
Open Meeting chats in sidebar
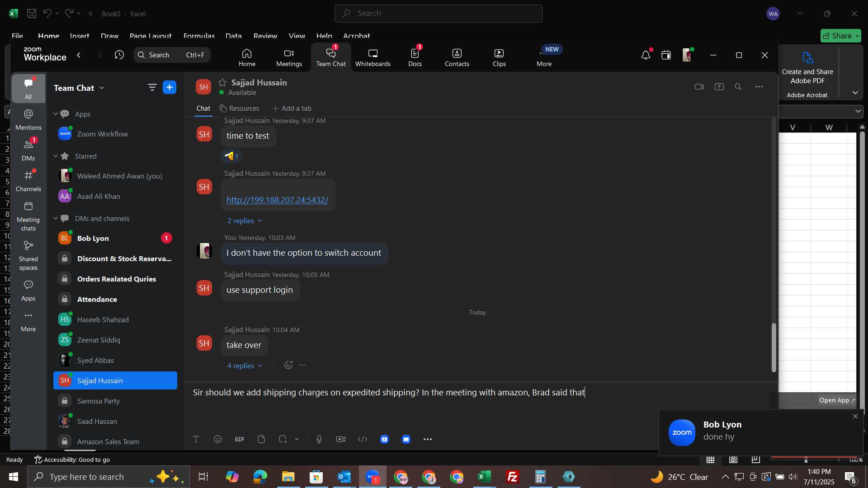[x=28, y=216]
